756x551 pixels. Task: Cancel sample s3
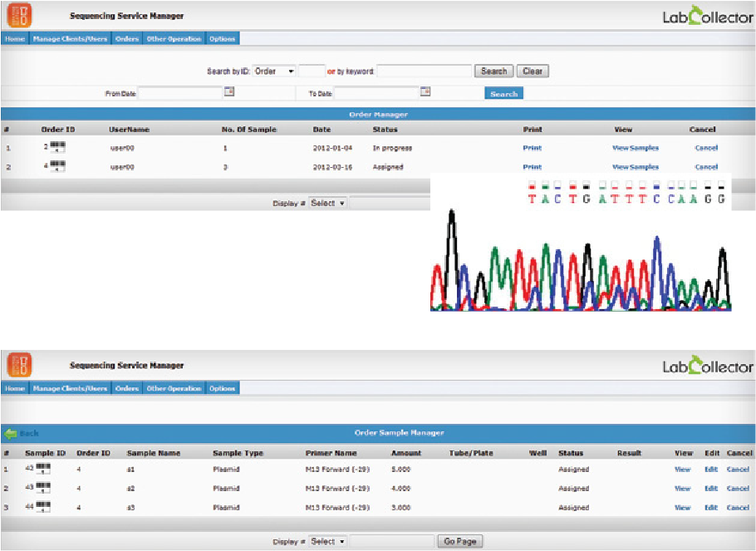738,508
